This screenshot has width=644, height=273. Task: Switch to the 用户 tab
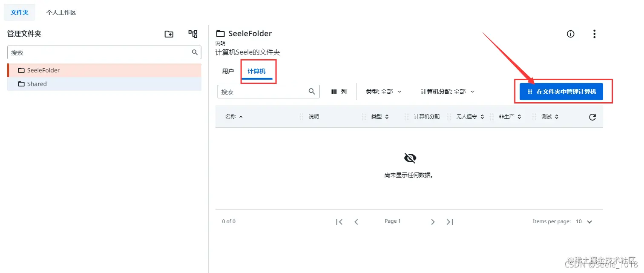pos(228,71)
